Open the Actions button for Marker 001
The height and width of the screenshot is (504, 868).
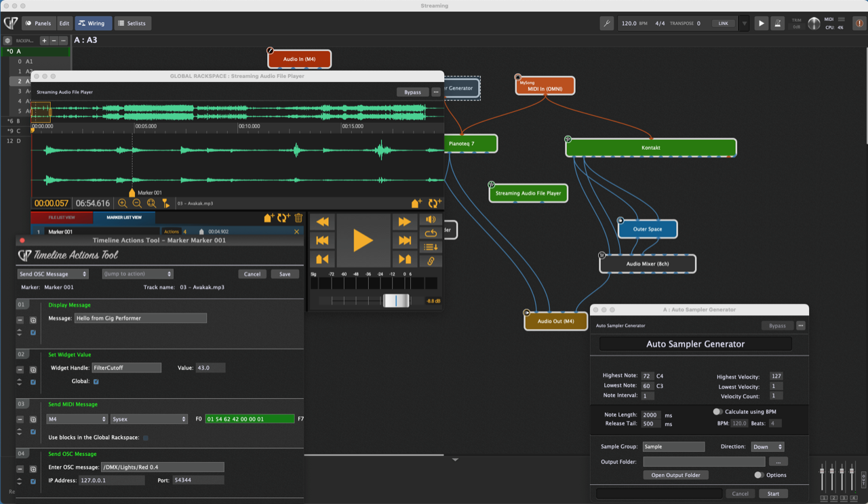[172, 232]
